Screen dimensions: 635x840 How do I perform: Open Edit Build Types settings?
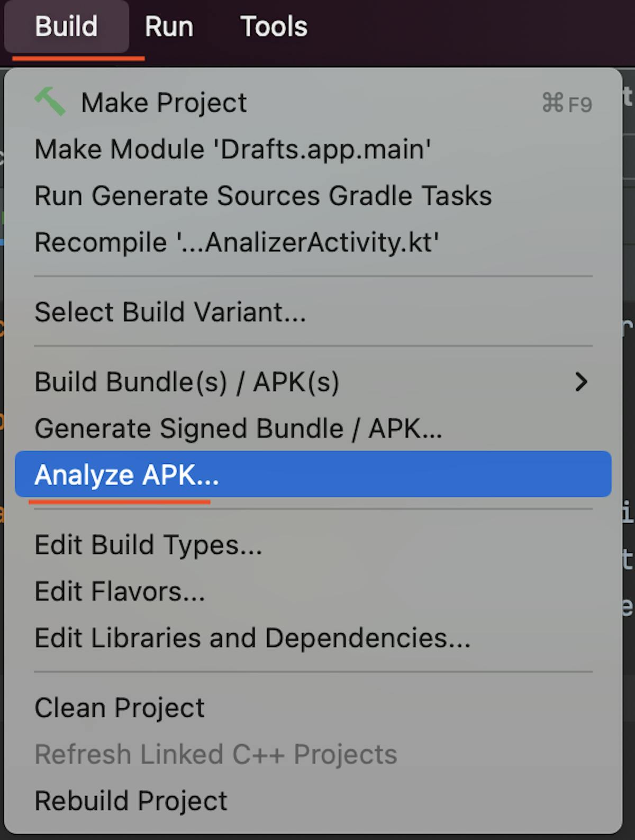[x=148, y=545]
